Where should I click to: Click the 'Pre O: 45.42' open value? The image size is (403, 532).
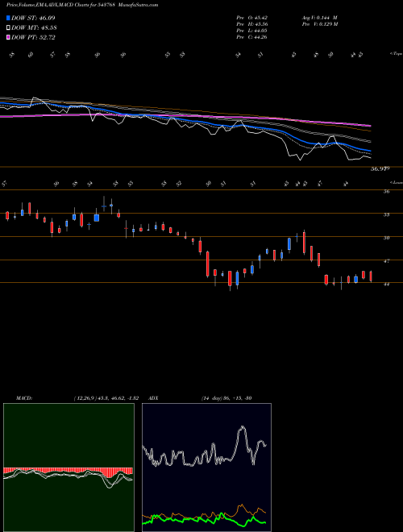pos(252,18)
